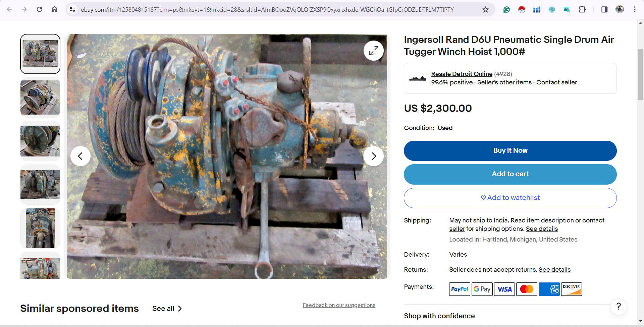Expand product image to full screen

click(x=374, y=51)
